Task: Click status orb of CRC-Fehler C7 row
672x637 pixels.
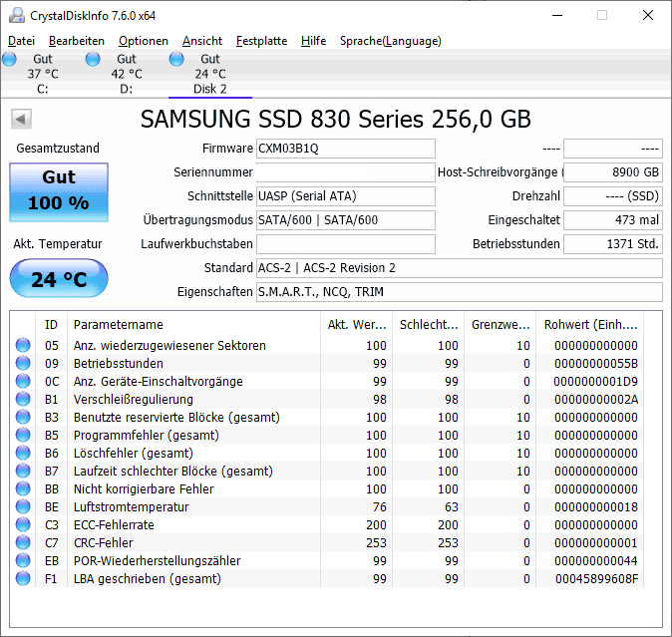Action: 23,542
